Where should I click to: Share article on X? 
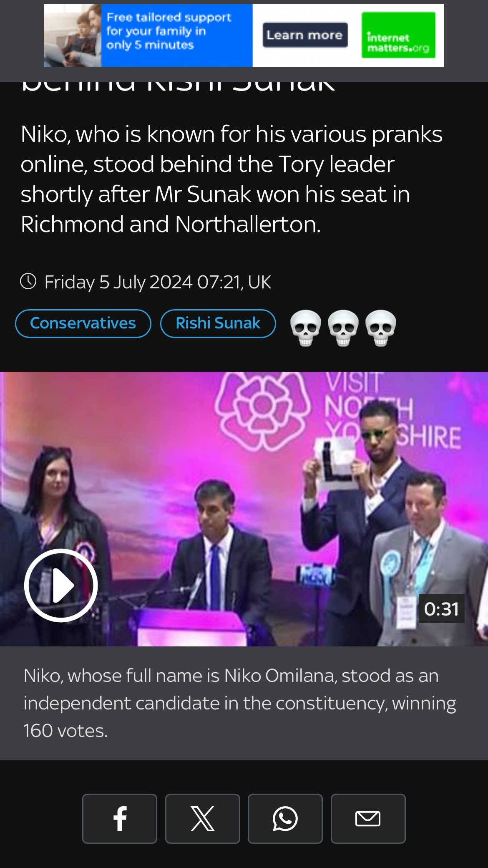coord(202,818)
